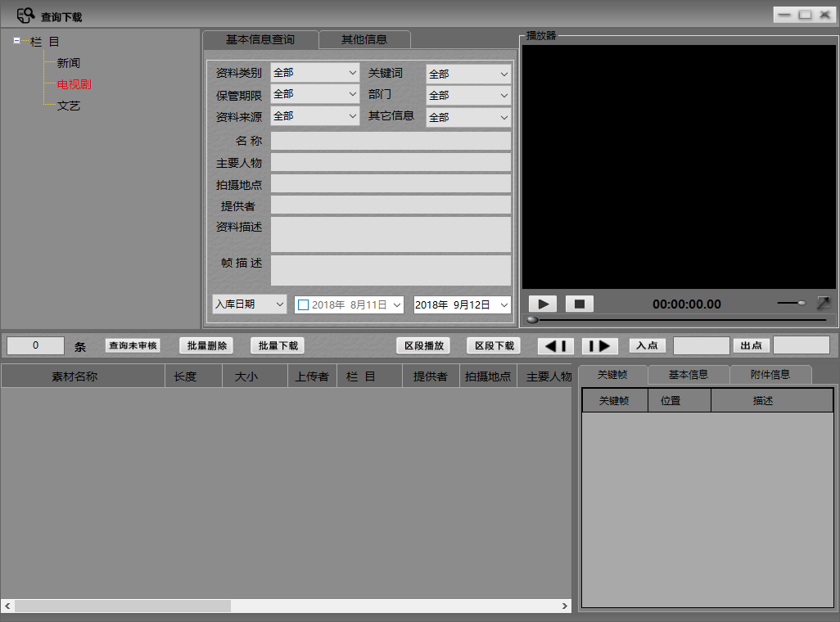The width and height of the screenshot is (840, 622).
Task: Enable the 2018年8月11日 start date checkbox
Action: pos(303,304)
